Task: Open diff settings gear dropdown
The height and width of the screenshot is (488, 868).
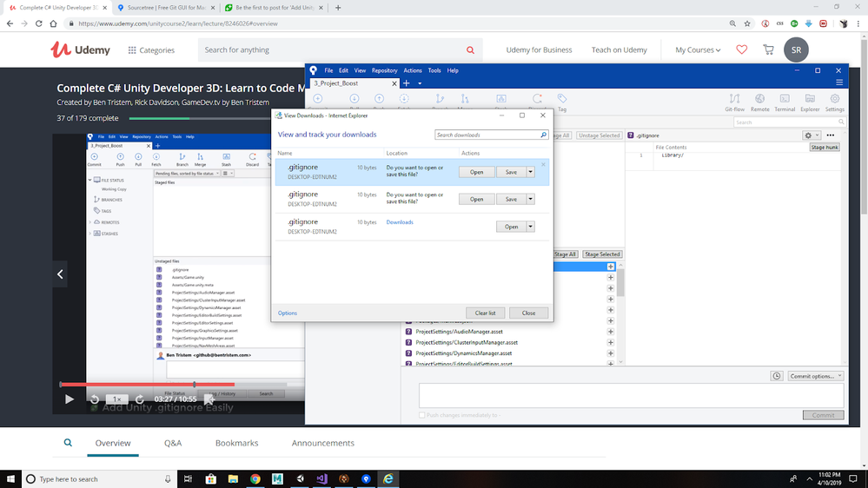Action: [812, 135]
